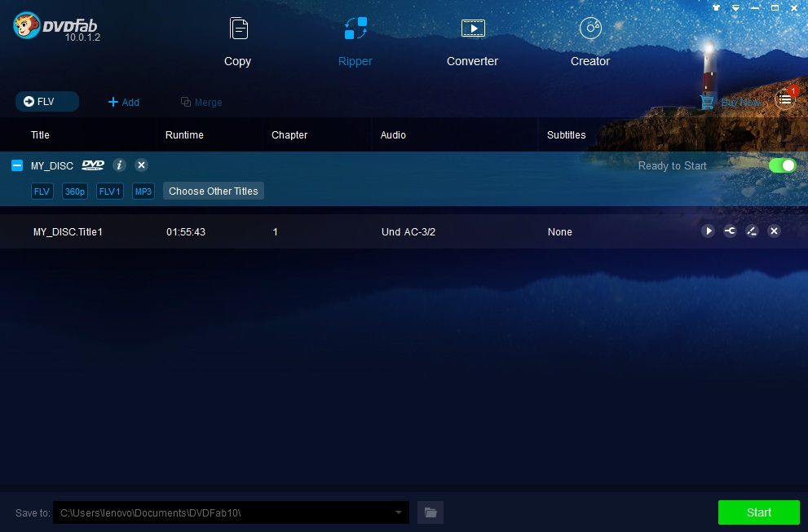808x532 pixels.
Task: Click the DVDFab logo
Action: [26, 25]
